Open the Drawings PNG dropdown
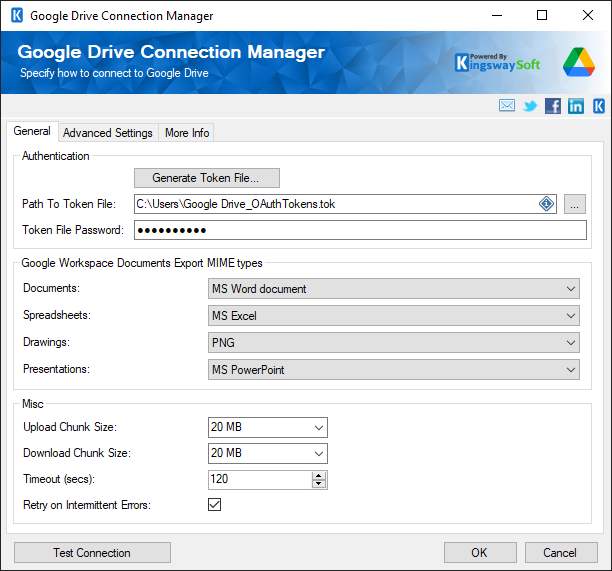The image size is (612, 571). (393, 343)
